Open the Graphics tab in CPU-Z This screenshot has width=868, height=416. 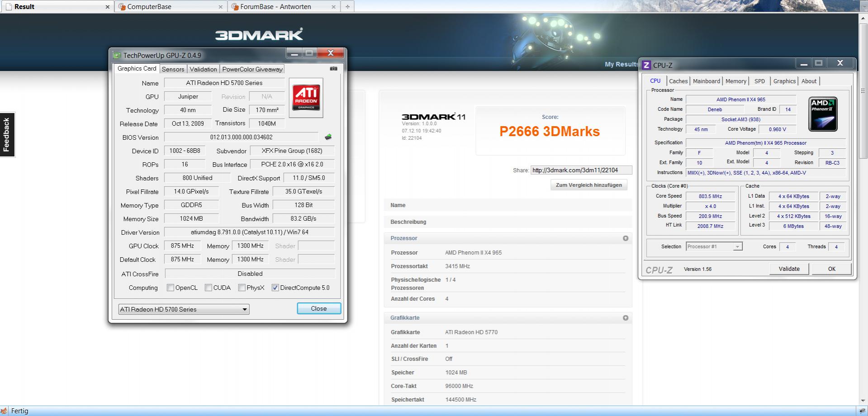click(x=784, y=81)
